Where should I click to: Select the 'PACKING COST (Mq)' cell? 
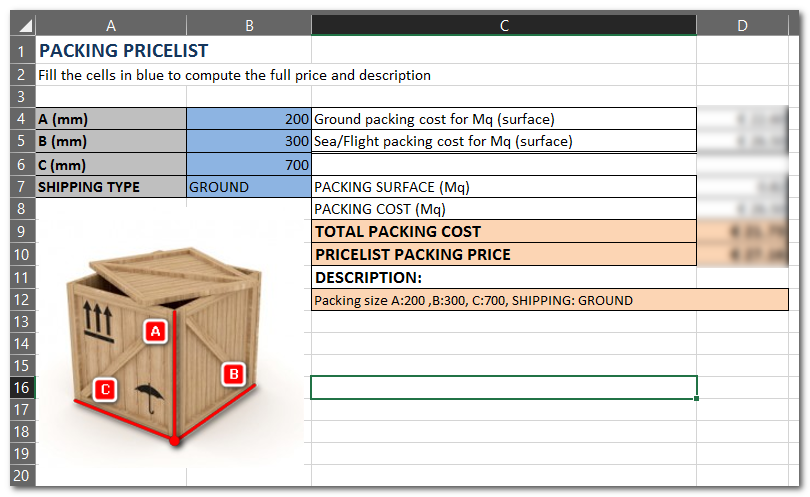point(504,209)
